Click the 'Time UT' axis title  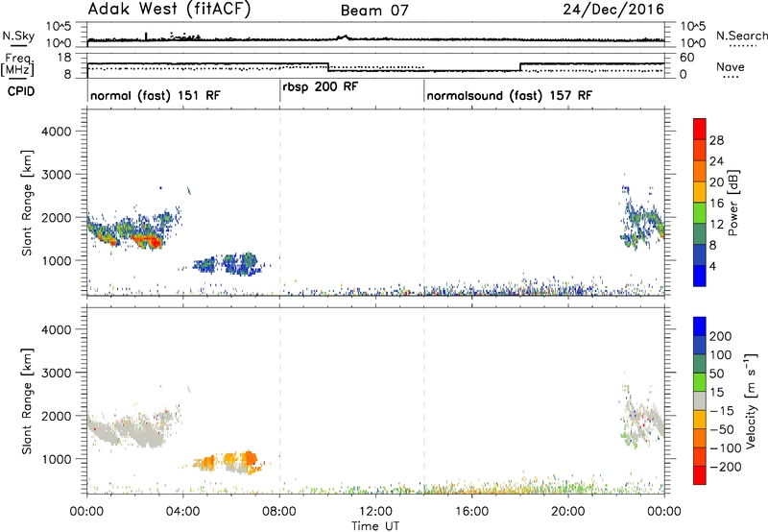pyautogui.click(x=375, y=526)
